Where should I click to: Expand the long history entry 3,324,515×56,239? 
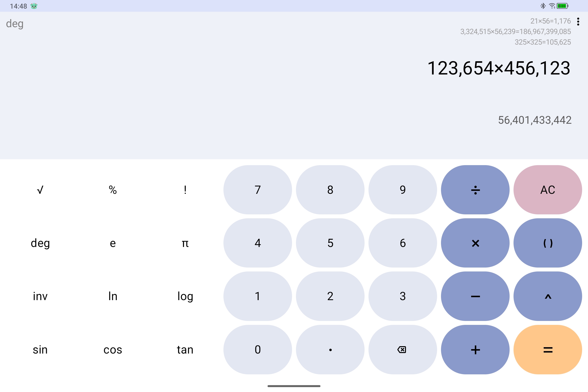(x=515, y=32)
